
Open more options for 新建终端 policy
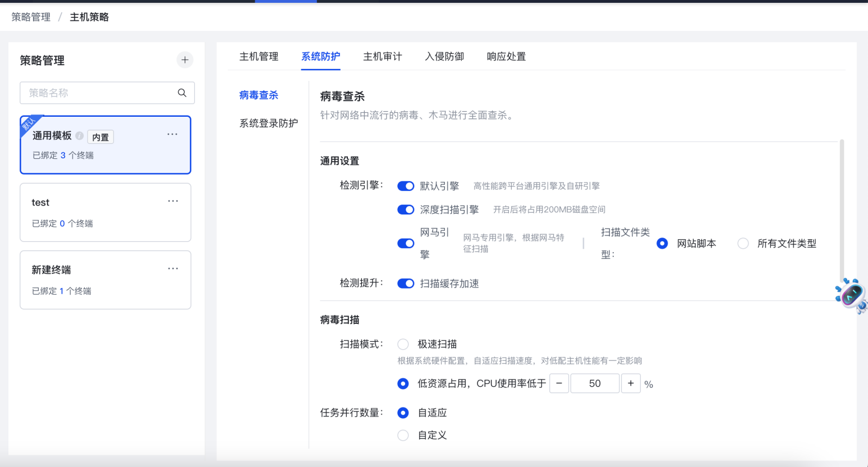click(173, 268)
